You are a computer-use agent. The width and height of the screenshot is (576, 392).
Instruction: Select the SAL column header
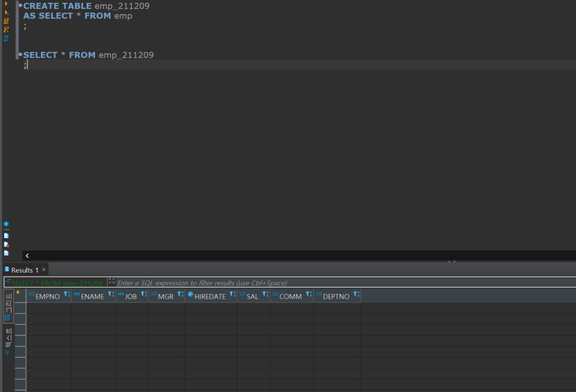253,296
